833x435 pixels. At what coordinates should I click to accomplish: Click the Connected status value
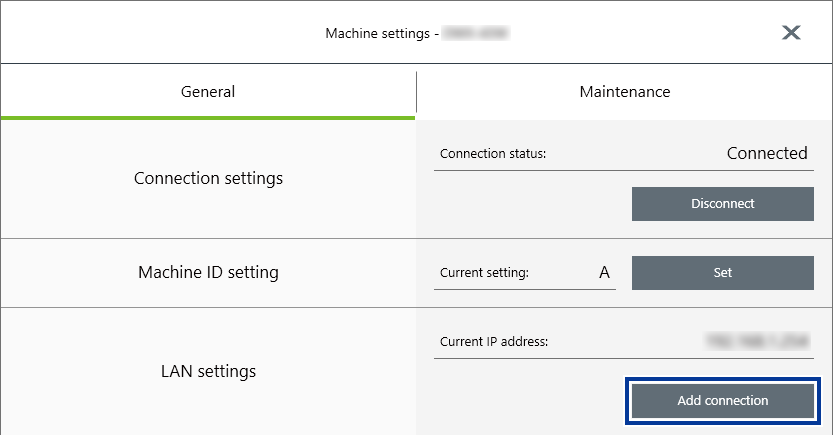click(x=767, y=153)
